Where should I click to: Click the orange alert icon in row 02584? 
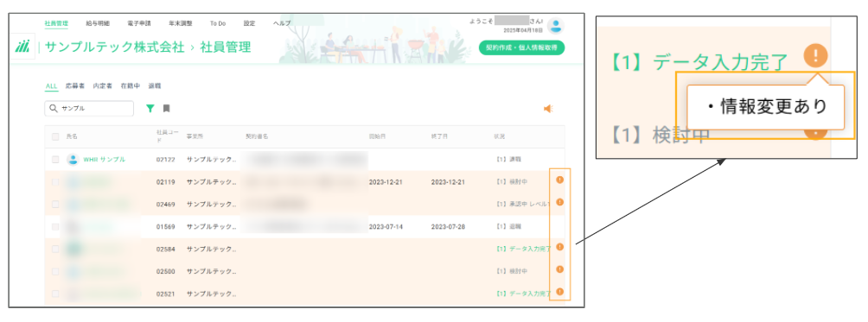click(559, 247)
